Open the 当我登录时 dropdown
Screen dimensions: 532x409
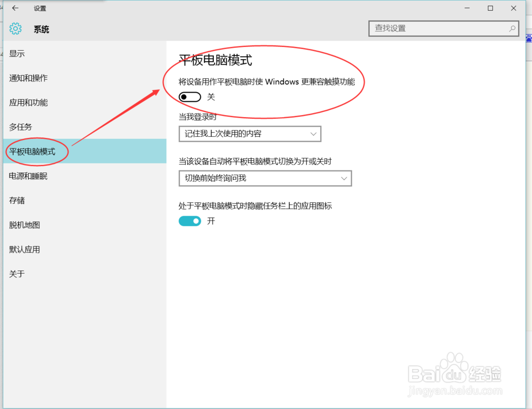(x=250, y=134)
